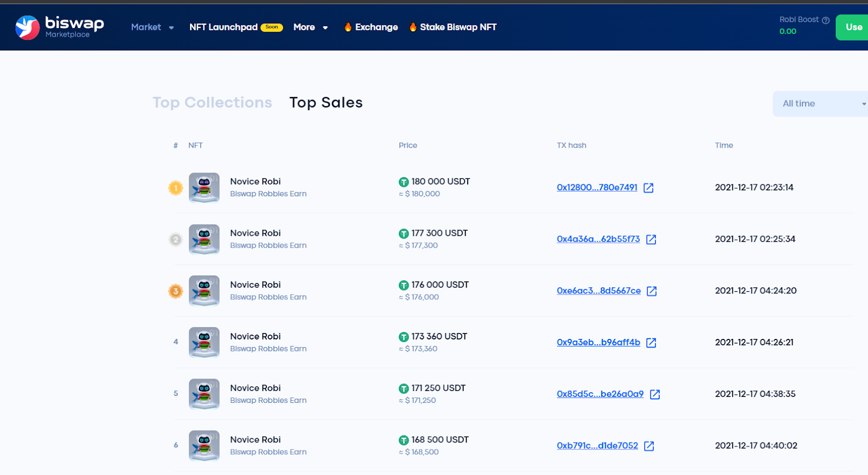Image resolution: width=868 pixels, height=475 pixels.
Task: Open transaction hash 0x12800...780e7491 link
Action: (597, 188)
